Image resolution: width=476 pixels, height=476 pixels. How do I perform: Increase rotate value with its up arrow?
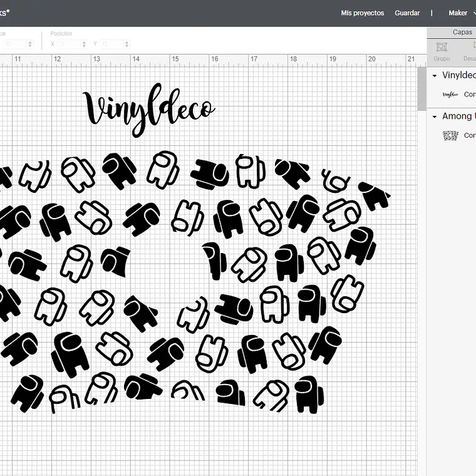click(30, 42)
